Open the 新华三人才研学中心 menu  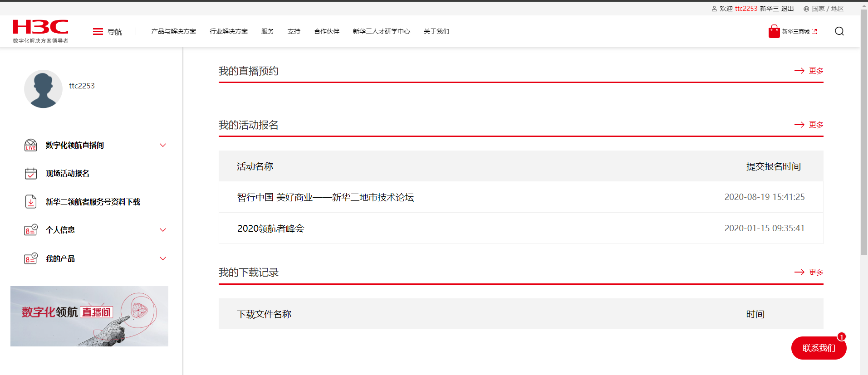pos(382,31)
